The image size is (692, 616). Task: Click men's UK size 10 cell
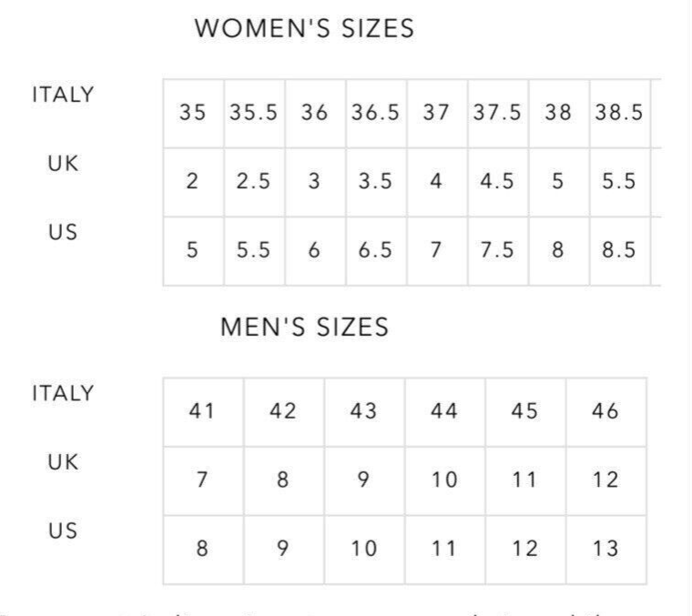[x=445, y=480]
